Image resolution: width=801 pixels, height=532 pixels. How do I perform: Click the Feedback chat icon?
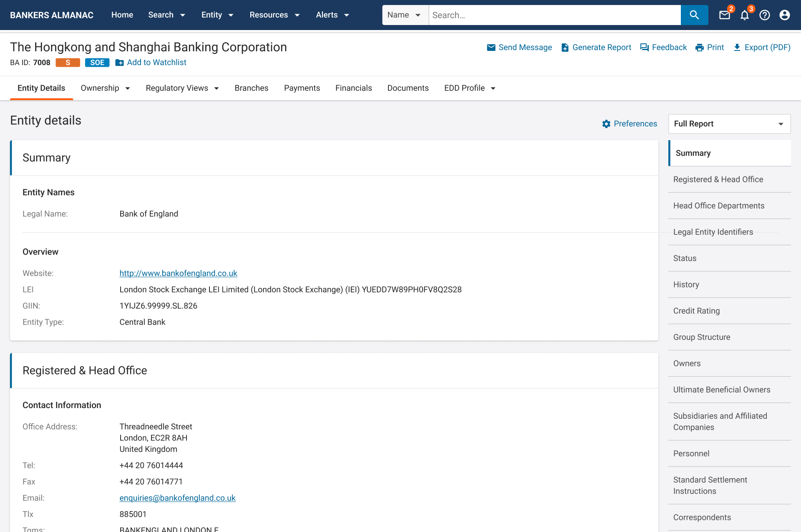pos(645,48)
